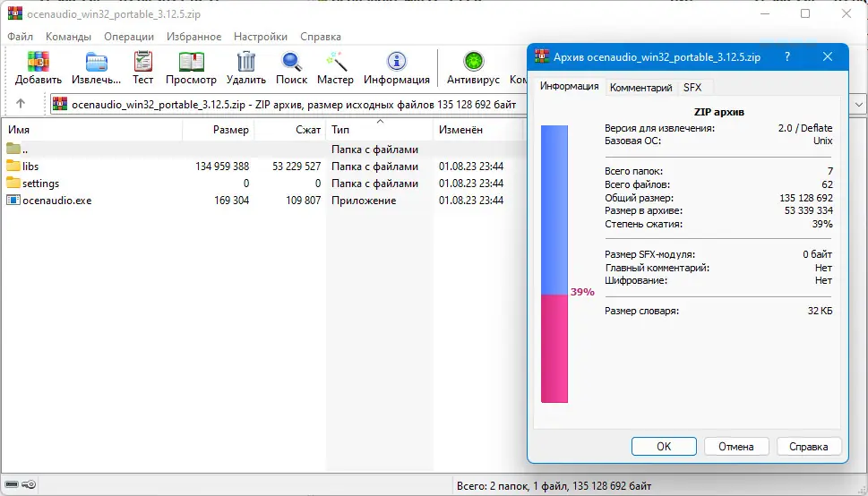This screenshot has width=868, height=496.
Task: Click ocenaudio.exe packed size 109 807
Action: (304, 201)
